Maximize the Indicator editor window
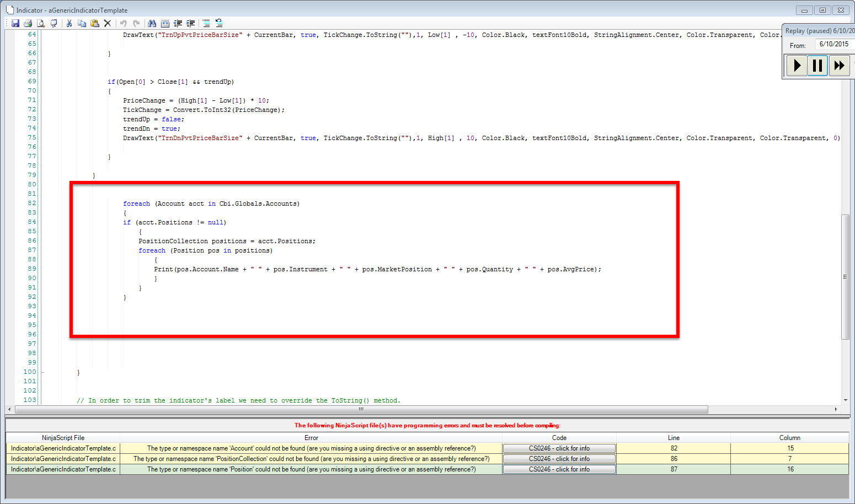 pos(822,10)
